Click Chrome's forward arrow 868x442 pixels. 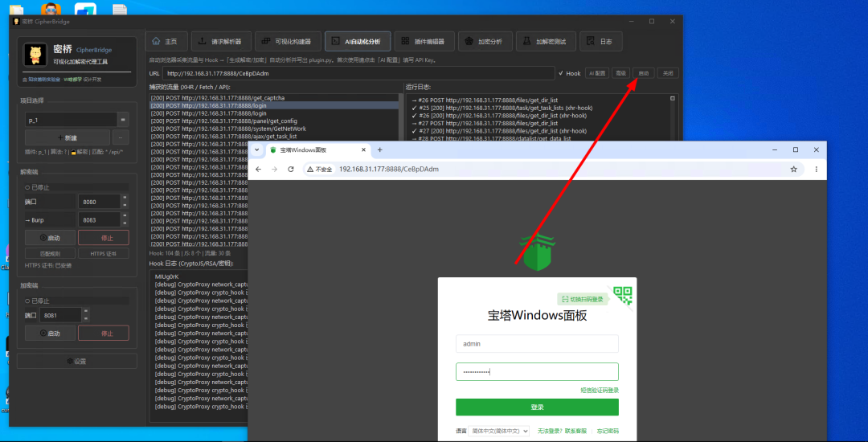click(x=275, y=170)
